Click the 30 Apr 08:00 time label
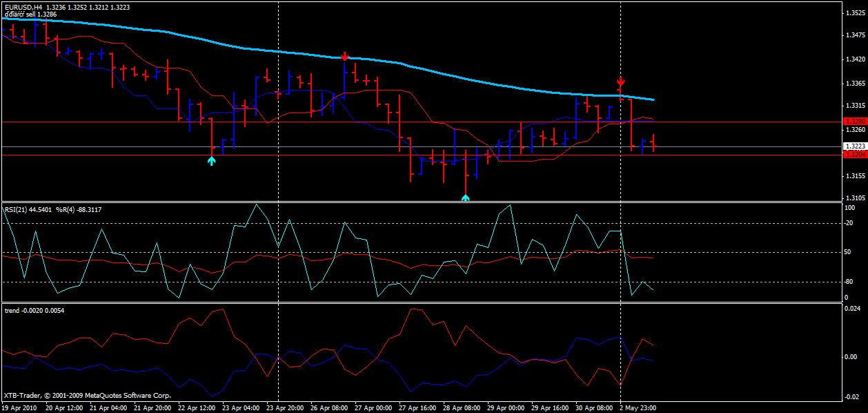868x413 pixels. tap(594, 408)
